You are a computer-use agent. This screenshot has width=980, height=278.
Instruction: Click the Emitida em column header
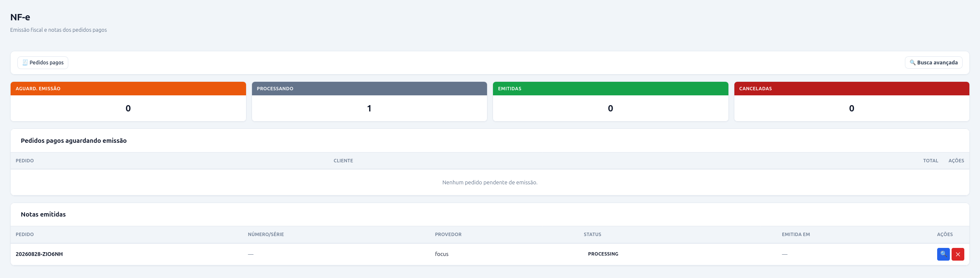tap(796, 234)
